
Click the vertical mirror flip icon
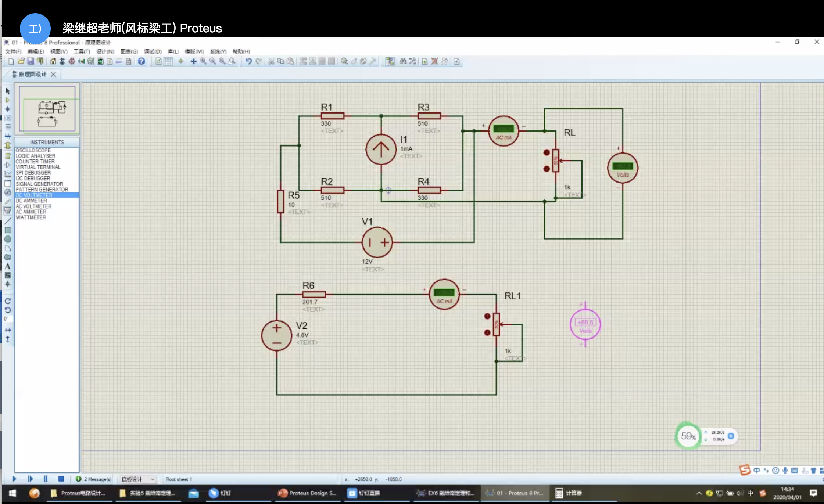[8, 339]
